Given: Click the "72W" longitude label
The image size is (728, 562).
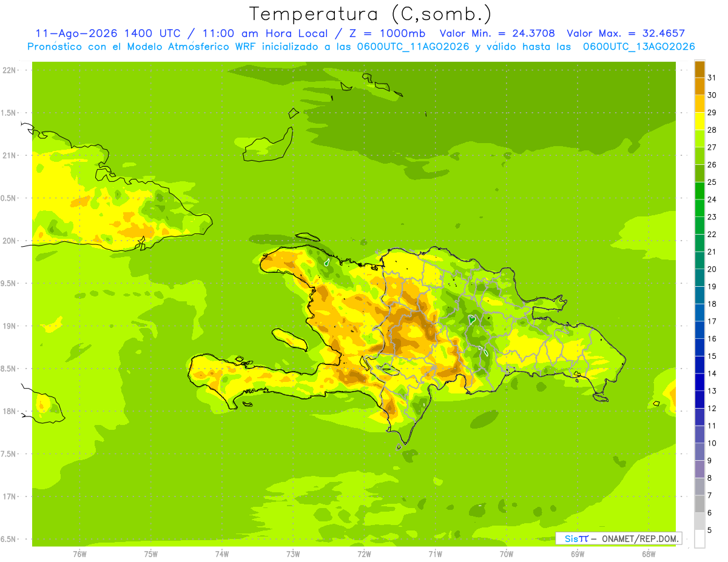Looking at the screenshot, I should [x=365, y=555].
